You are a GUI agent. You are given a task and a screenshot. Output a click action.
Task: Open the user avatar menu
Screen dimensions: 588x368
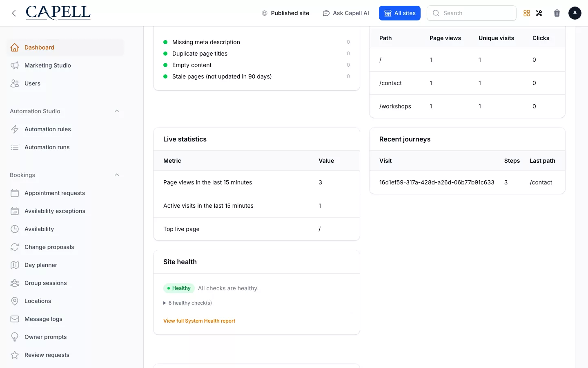(575, 13)
